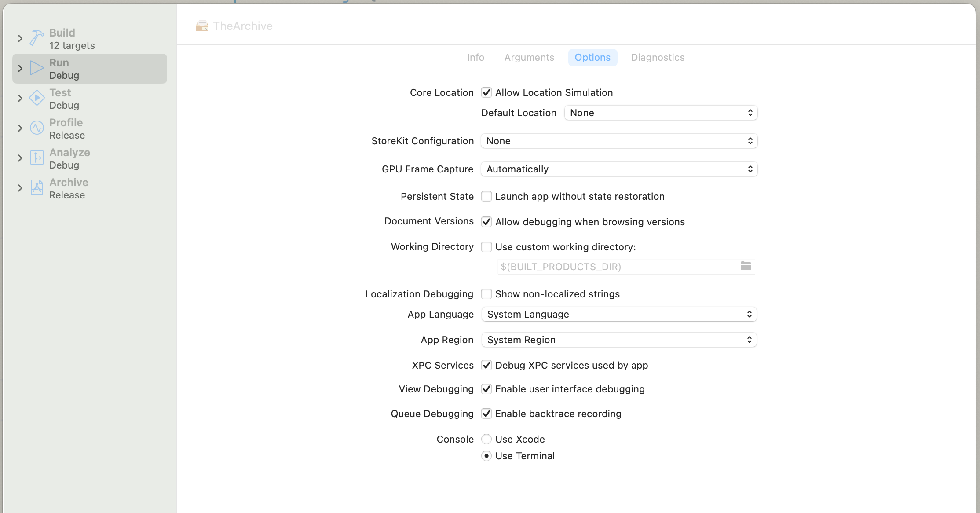Switch to the Arguments tab
This screenshot has width=980, height=513.
(529, 57)
